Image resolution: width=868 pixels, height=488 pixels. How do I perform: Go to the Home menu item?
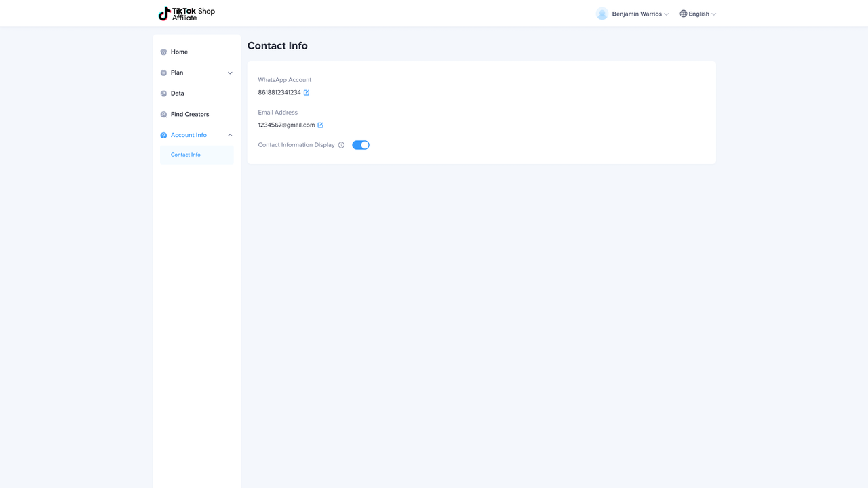(180, 52)
